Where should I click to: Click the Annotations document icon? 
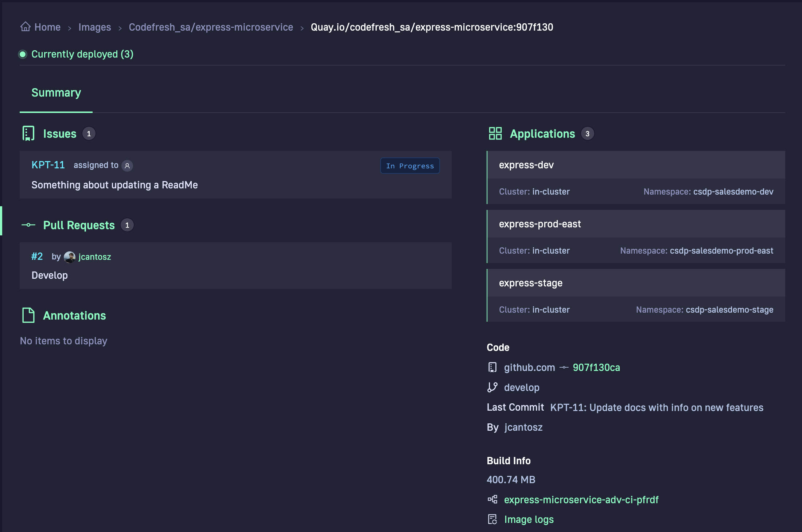(x=28, y=315)
